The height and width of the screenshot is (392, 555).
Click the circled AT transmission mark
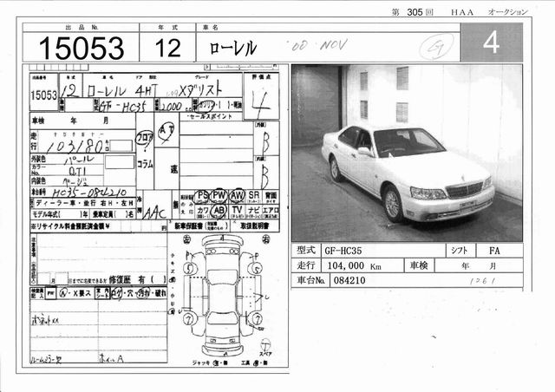165,128
